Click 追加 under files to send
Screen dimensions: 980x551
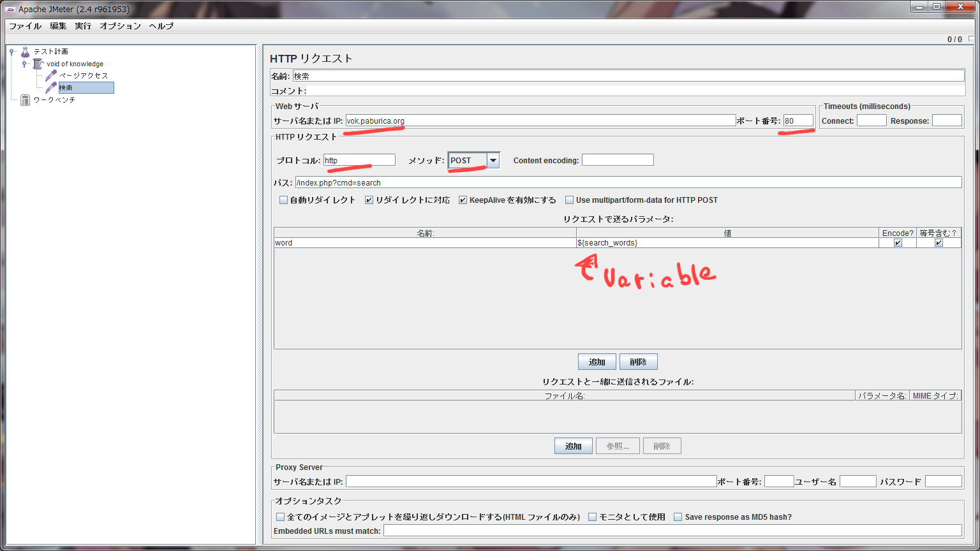[574, 446]
